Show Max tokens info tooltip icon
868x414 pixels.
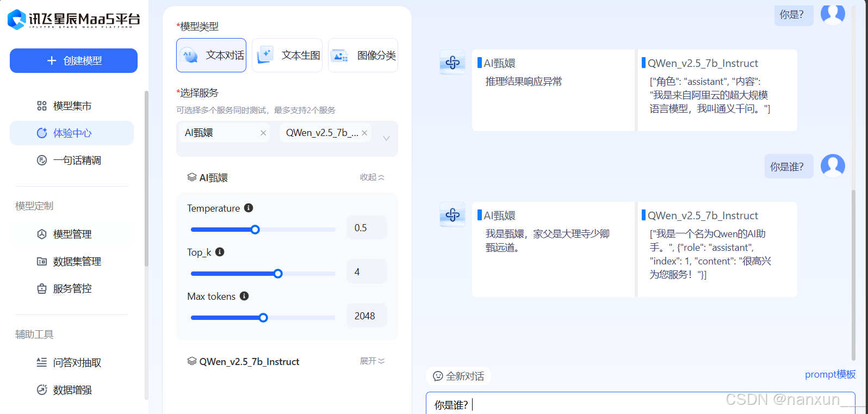pos(244,296)
